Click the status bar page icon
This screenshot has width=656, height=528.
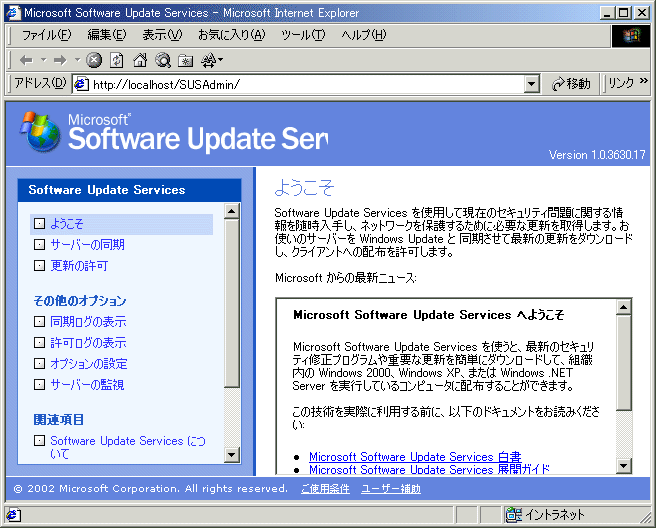tap(13, 515)
